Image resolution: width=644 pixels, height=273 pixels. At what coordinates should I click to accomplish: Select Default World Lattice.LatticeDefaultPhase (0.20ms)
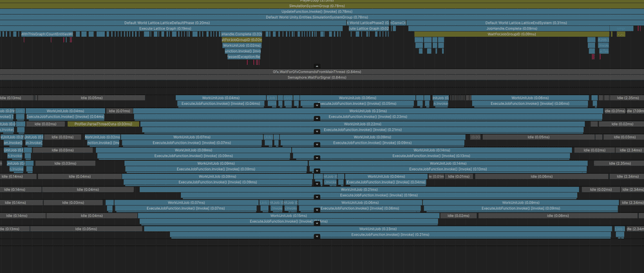[172, 23]
